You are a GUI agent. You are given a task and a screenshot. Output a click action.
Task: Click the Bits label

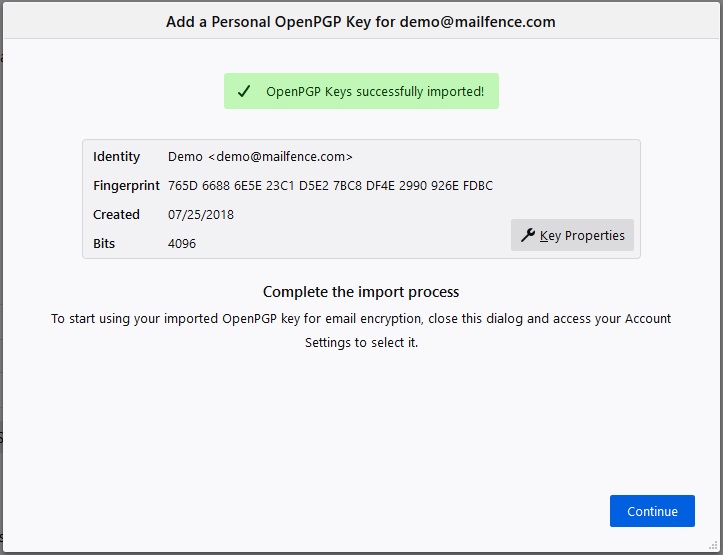tap(104, 243)
